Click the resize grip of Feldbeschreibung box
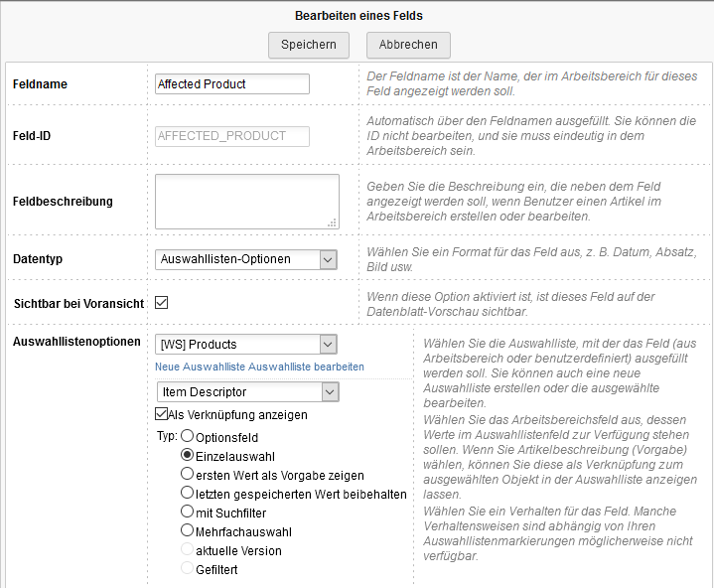The height and width of the screenshot is (588, 714). coord(333,222)
